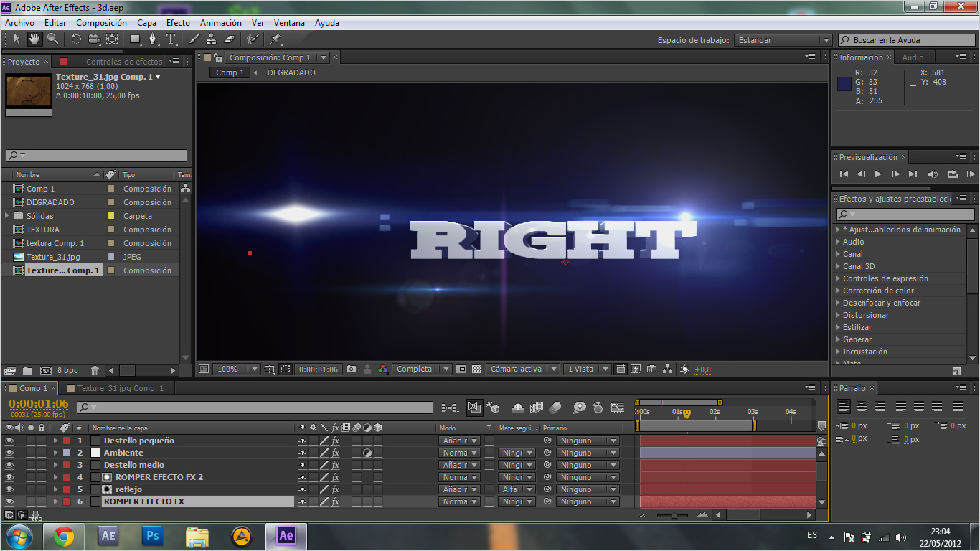Hide the reflejo layer eye icon
This screenshot has width=980, height=551.
[9, 489]
